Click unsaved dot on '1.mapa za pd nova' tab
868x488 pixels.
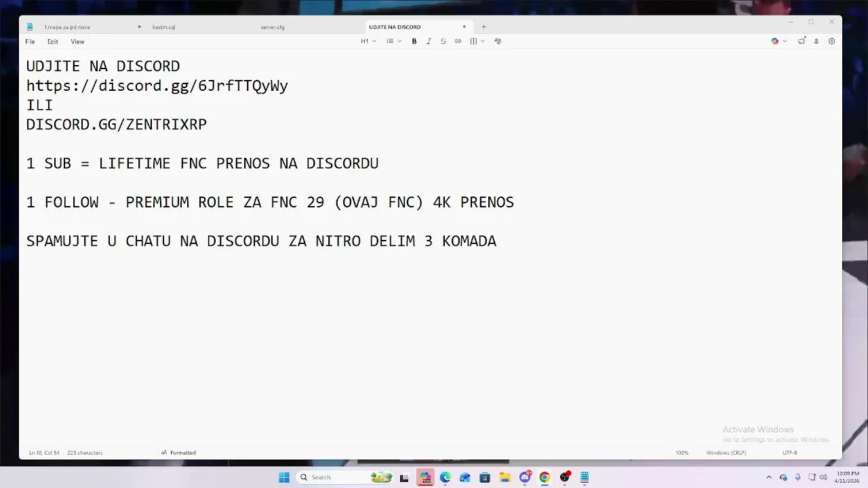(x=139, y=27)
